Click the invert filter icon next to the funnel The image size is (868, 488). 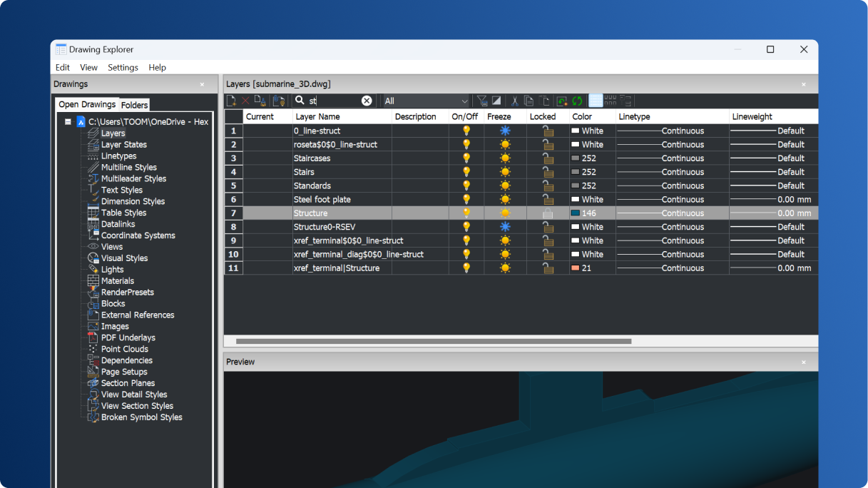pyautogui.click(x=496, y=101)
